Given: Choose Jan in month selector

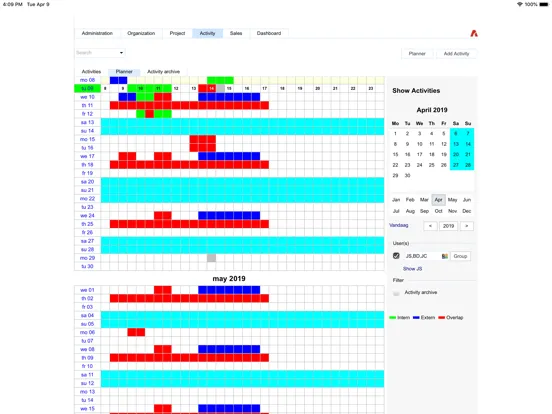Looking at the screenshot, I should click(396, 200).
